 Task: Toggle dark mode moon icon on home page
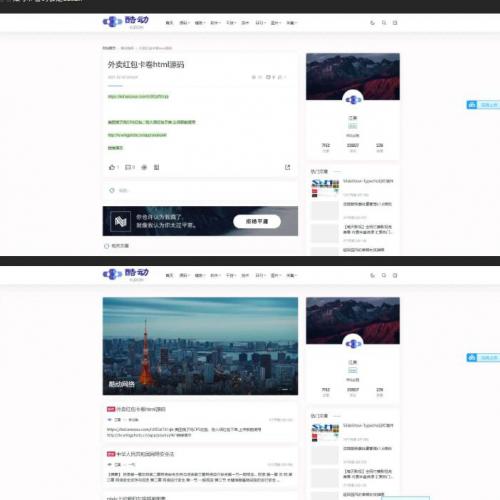click(x=372, y=275)
